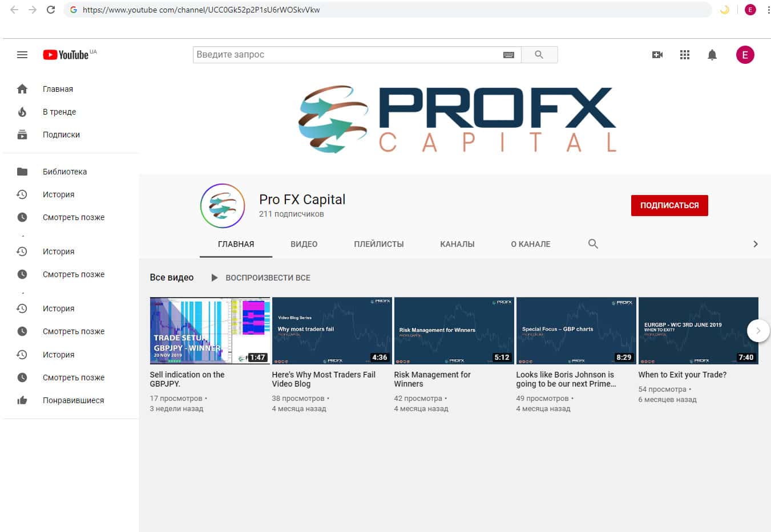Image resolution: width=771 pixels, height=532 pixels.
Task: Subscribe with the ПОДПИСАТЬСЯ button
Action: point(669,205)
